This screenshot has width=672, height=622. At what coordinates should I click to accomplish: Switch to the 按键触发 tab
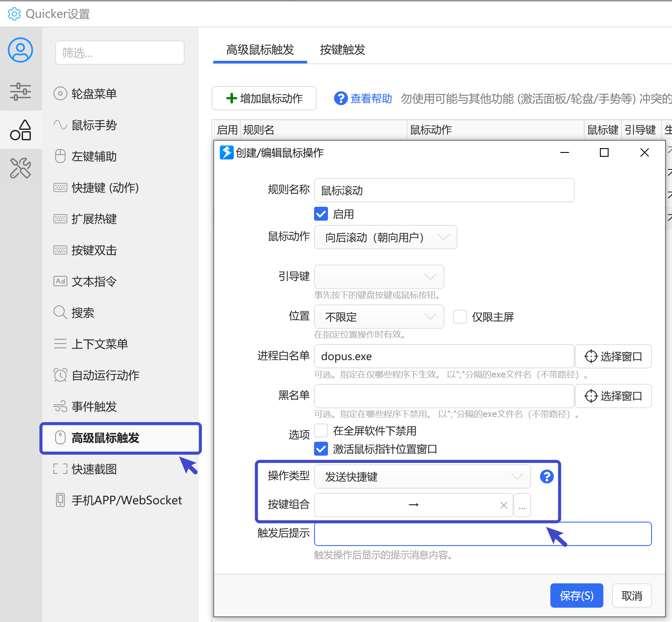(x=342, y=50)
